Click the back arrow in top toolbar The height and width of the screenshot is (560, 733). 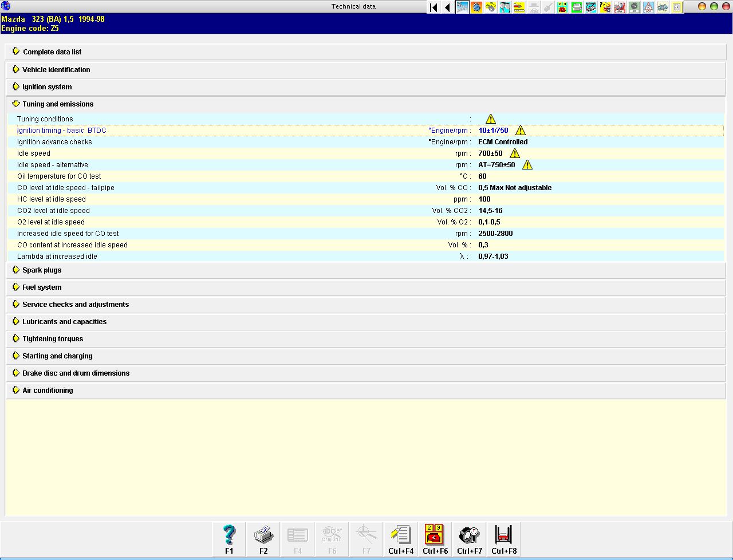click(447, 7)
